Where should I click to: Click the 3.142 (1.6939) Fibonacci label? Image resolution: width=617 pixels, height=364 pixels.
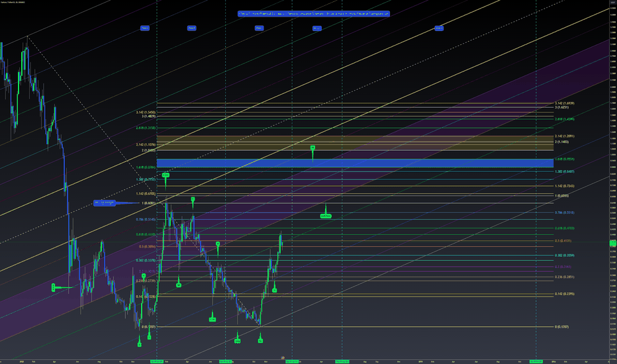(564, 103)
